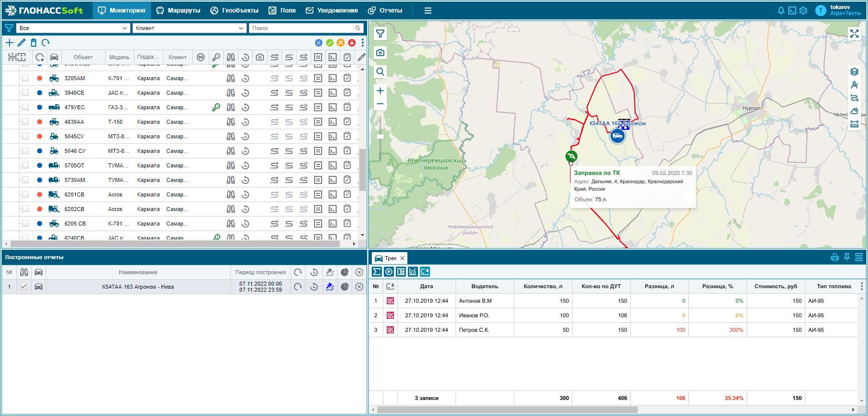Click the print icon in report panel
Screen dimensions: 868x416
coord(834,257)
